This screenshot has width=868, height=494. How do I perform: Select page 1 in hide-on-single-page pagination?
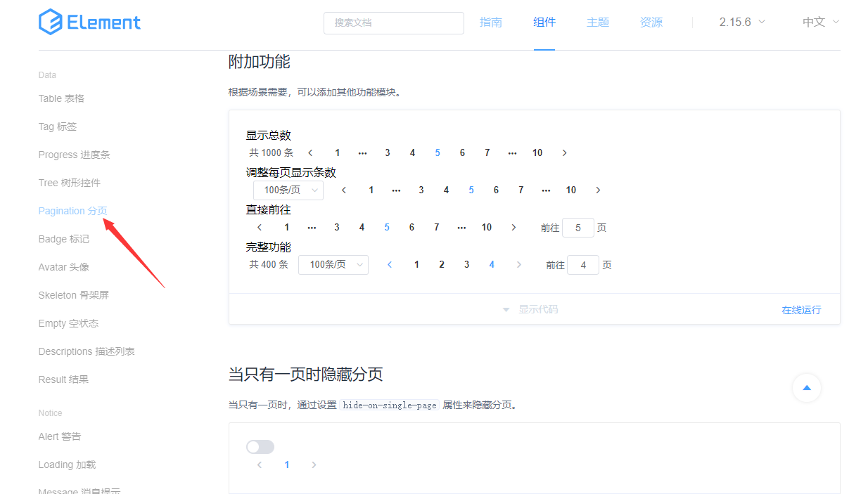[x=286, y=464]
